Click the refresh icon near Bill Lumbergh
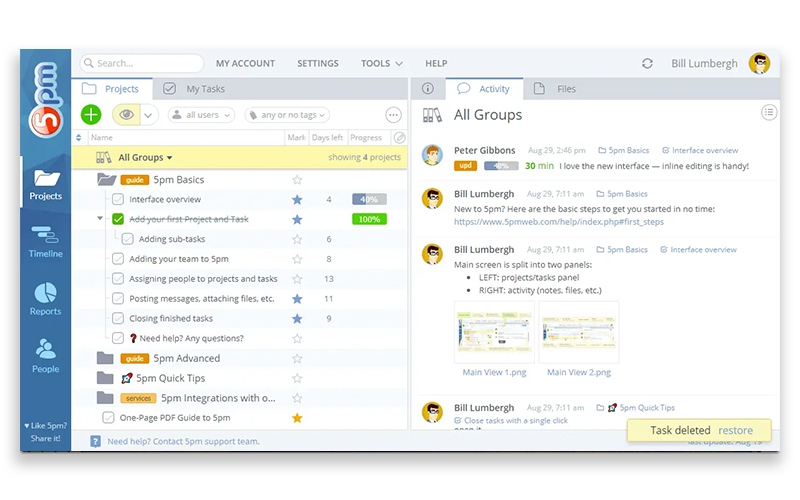This screenshot has height=500, width=800. 647,63
